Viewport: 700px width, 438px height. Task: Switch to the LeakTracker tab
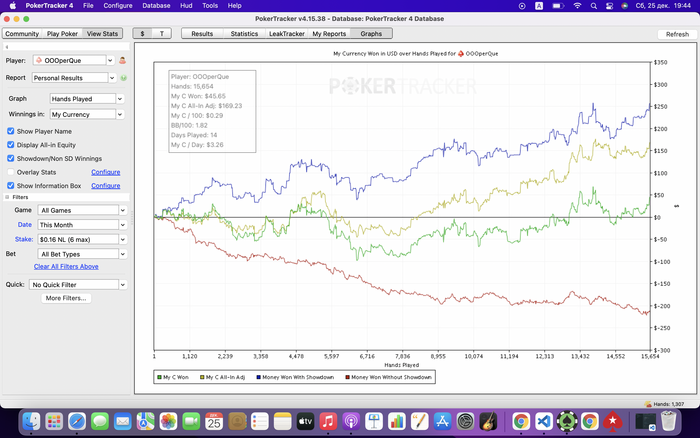click(x=287, y=33)
